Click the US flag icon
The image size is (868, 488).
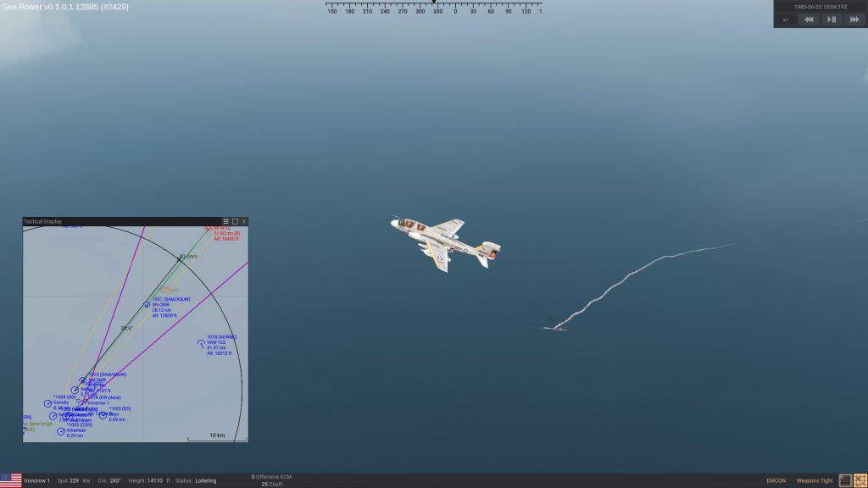pyautogui.click(x=11, y=480)
